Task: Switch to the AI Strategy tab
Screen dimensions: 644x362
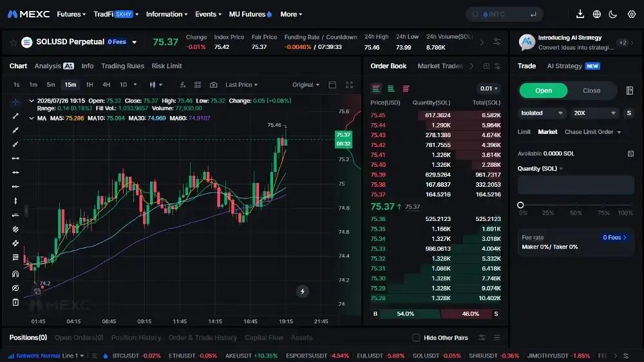Action: tap(573, 66)
